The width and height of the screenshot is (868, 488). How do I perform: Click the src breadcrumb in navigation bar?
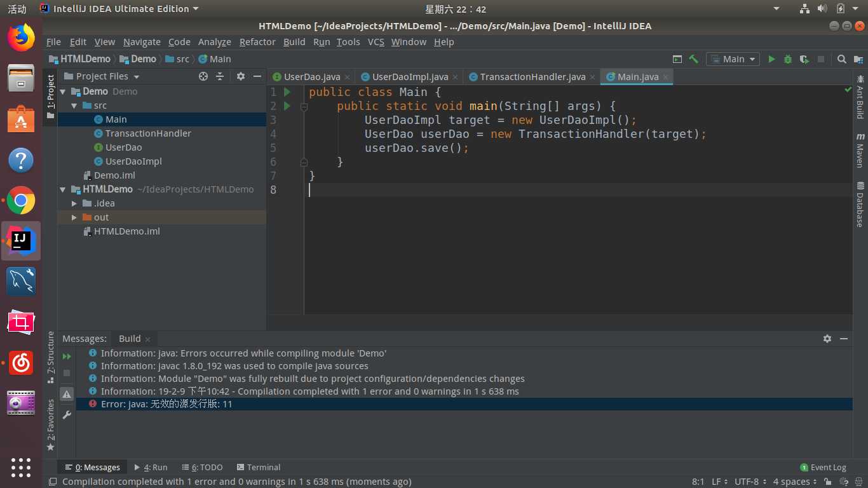click(177, 59)
